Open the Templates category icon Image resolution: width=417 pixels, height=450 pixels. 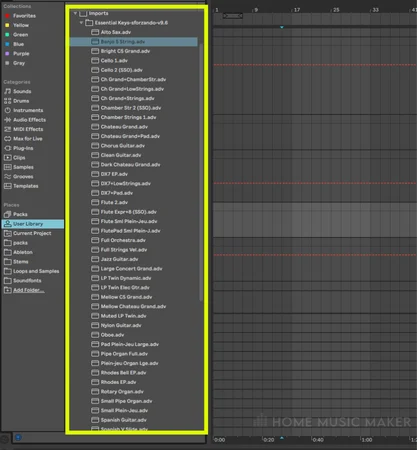pos(7,186)
